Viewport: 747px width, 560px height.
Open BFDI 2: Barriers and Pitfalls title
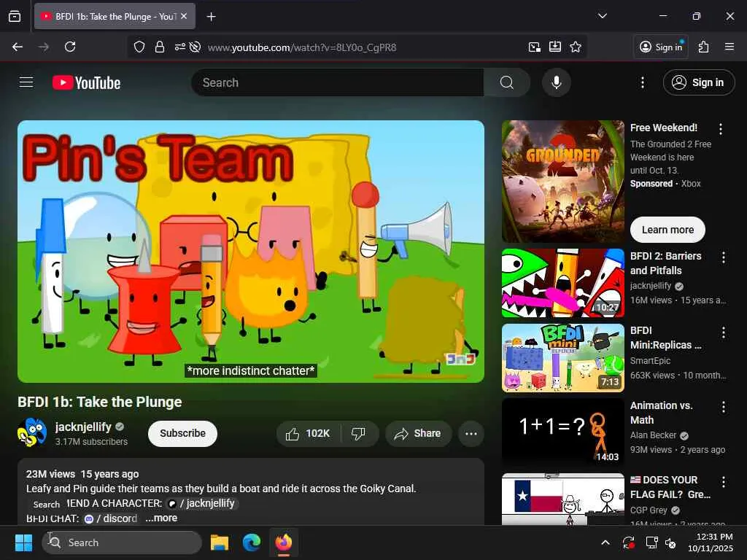click(665, 262)
